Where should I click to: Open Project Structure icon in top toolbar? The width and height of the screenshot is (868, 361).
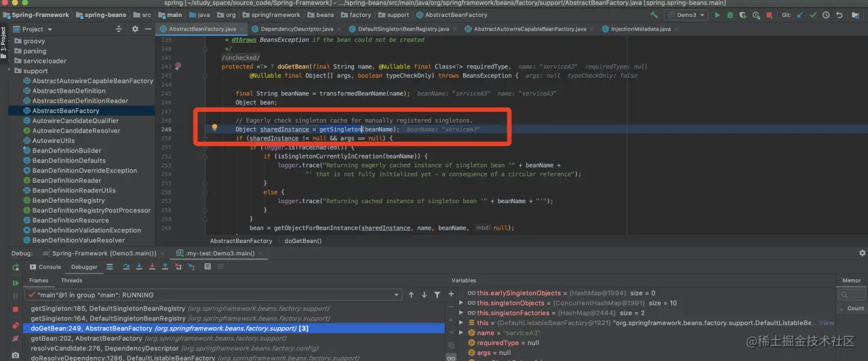coord(855,15)
